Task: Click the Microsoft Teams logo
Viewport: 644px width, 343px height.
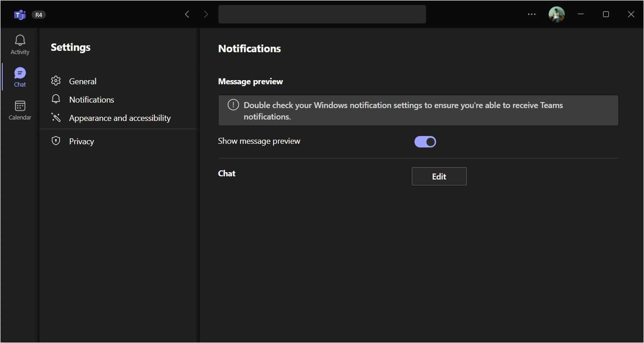Action: [x=20, y=15]
